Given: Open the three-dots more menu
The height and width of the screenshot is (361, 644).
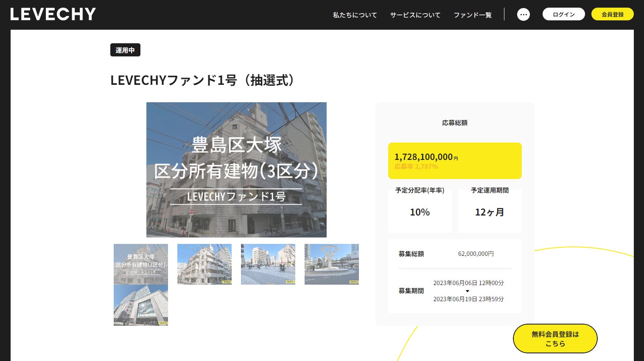Looking at the screenshot, I should pyautogui.click(x=524, y=14).
